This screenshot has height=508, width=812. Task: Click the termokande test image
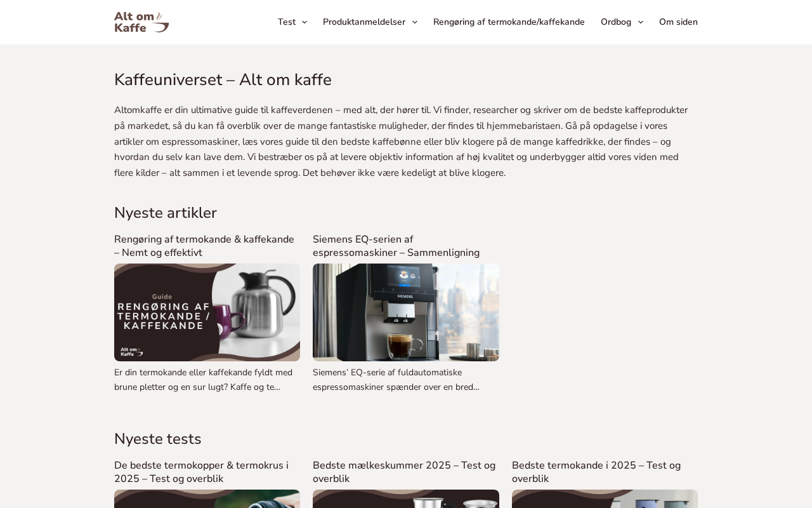point(605,499)
